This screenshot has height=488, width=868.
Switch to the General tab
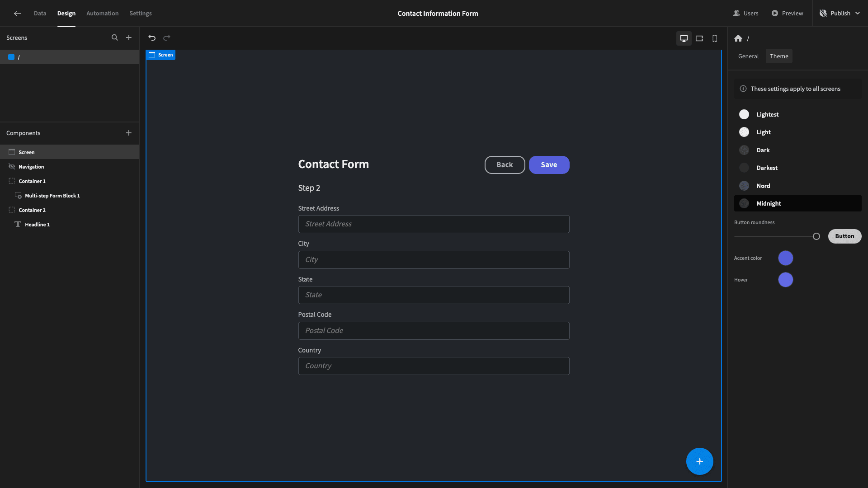(748, 56)
